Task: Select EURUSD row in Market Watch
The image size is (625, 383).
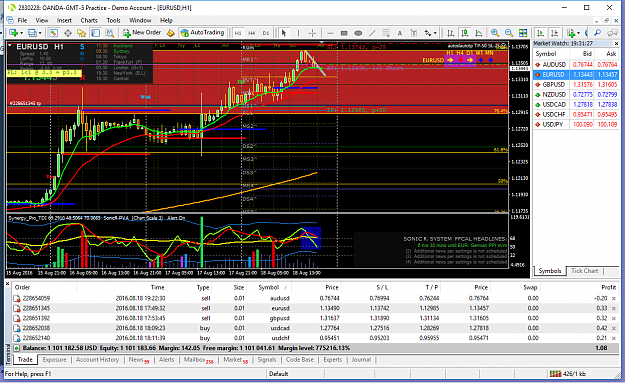Action: tap(576, 75)
